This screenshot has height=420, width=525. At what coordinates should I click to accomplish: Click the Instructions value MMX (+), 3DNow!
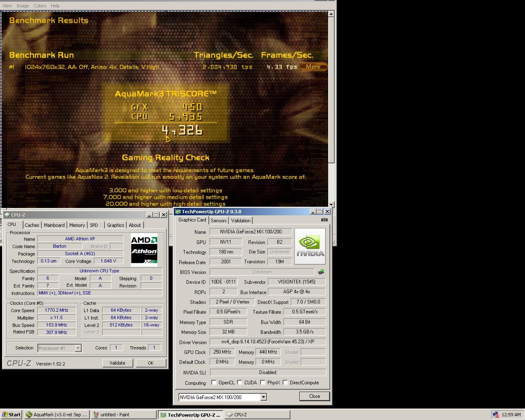pyautogui.click(x=100, y=293)
